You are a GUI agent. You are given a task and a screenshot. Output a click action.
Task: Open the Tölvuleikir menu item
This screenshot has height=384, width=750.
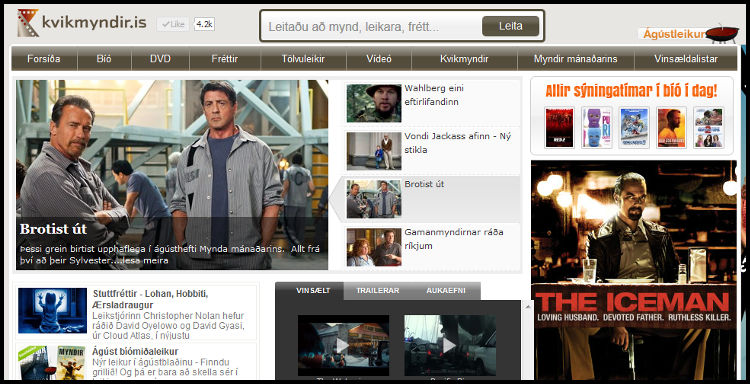tap(303, 59)
